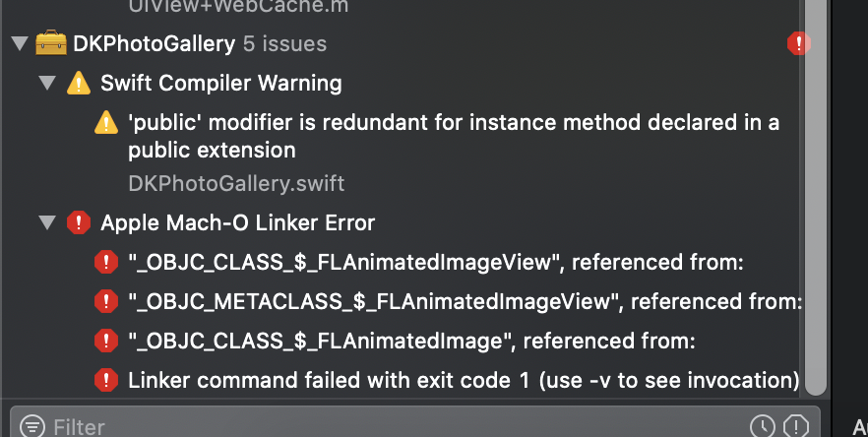868x437 pixels.
Task: Click the DKPhotoGallery toolbox project icon
Action: [51, 43]
